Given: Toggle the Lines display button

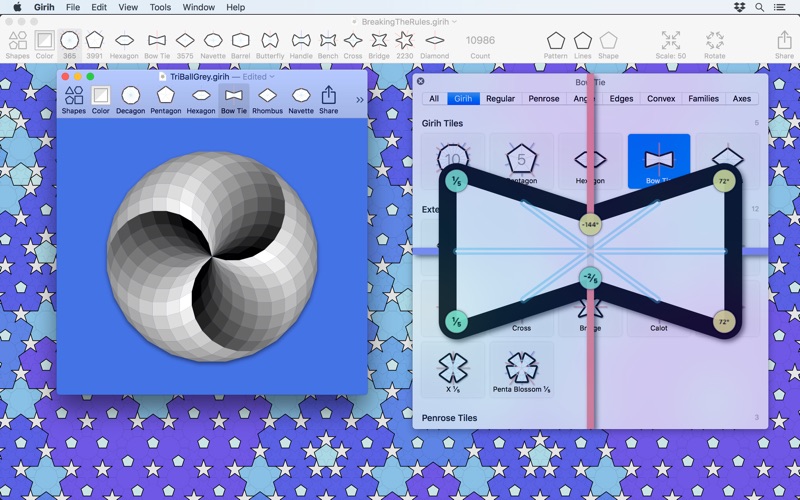Looking at the screenshot, I should (x=582, y=41).
